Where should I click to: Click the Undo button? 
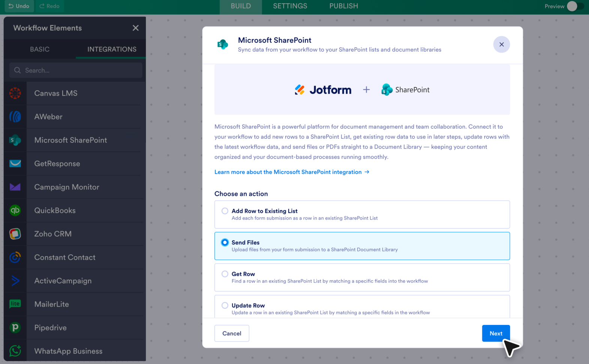pos(19,6)
